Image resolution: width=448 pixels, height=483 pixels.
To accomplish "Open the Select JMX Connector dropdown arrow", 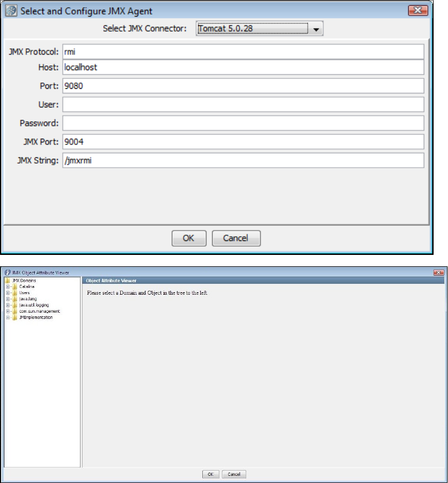I will (316, 29).
